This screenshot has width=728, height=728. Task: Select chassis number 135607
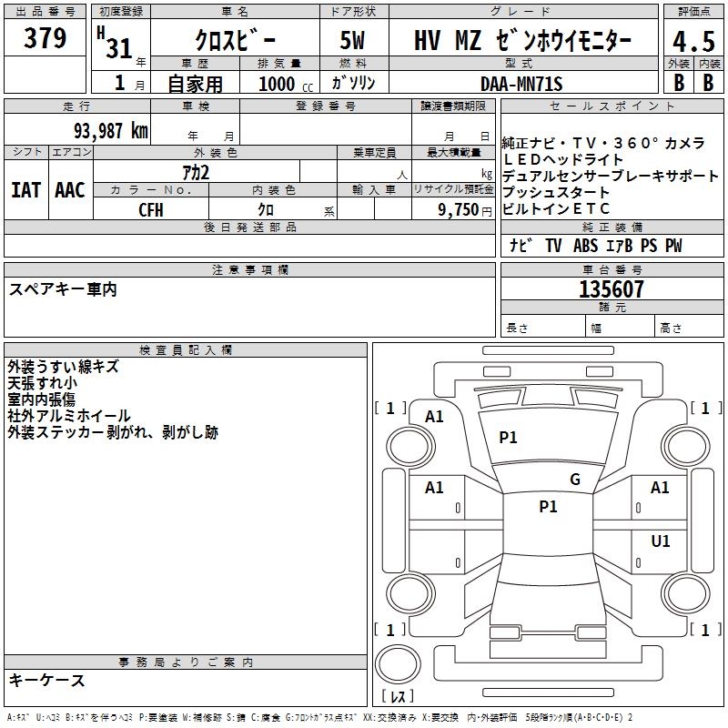611,289
